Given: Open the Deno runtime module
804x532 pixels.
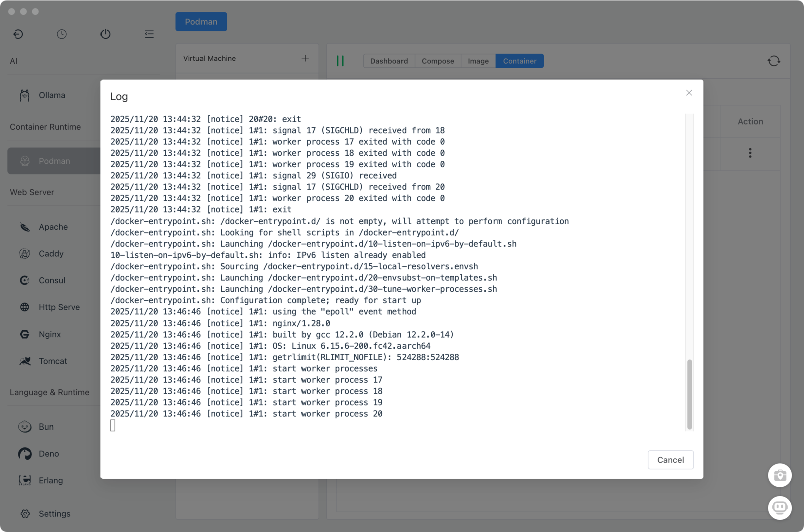Looking at the screenshot, I should 49,454.
